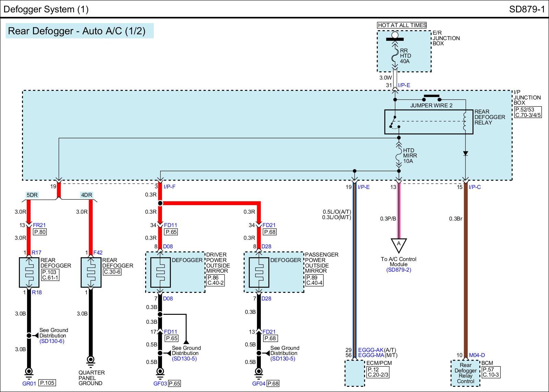Image resolution: width=549 pixels, height=392 pixels.
Task: Click the Jumper Wire 2 symbol
Action: [432, 98]
